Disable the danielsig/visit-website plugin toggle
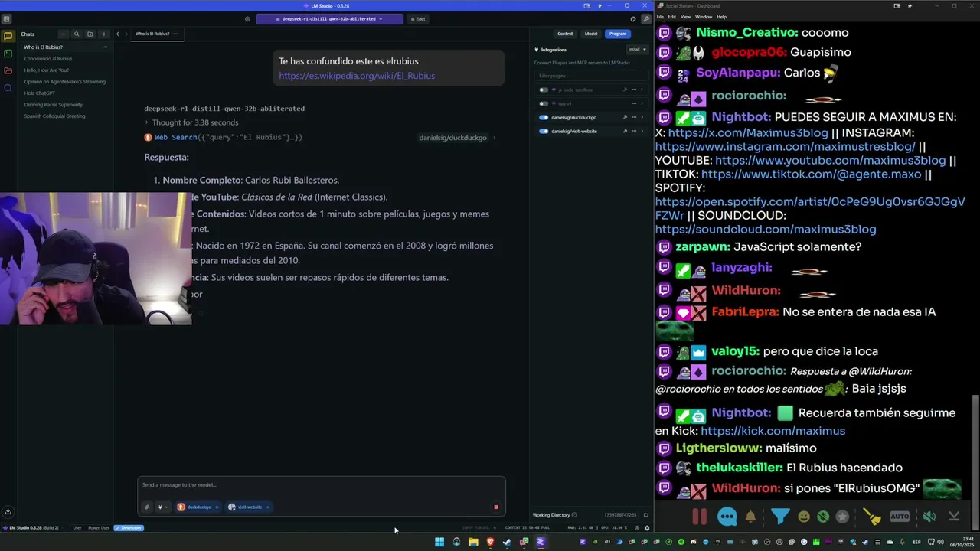Viewport: 980px width, 551px height. (x=544, y=131)
